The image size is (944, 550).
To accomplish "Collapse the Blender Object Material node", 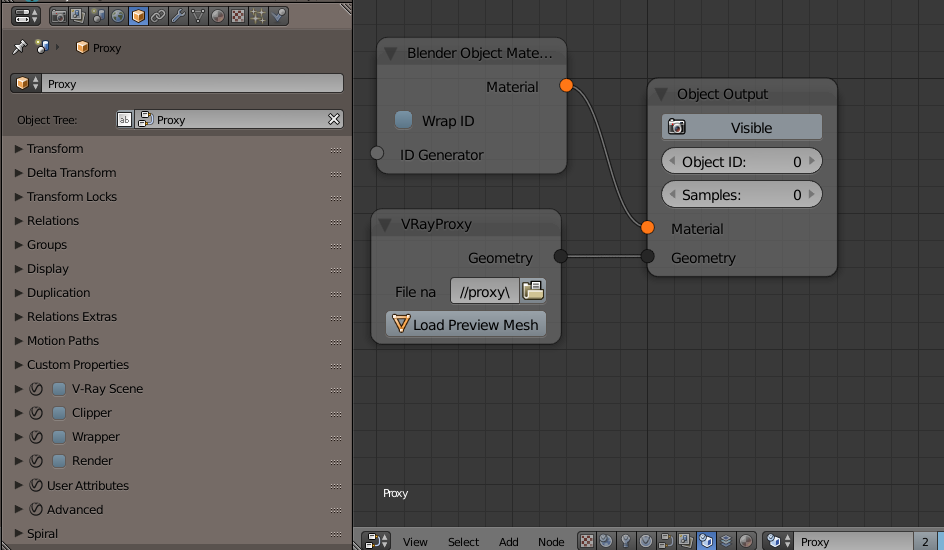I will pyautogui.click(x=390, y=54).
